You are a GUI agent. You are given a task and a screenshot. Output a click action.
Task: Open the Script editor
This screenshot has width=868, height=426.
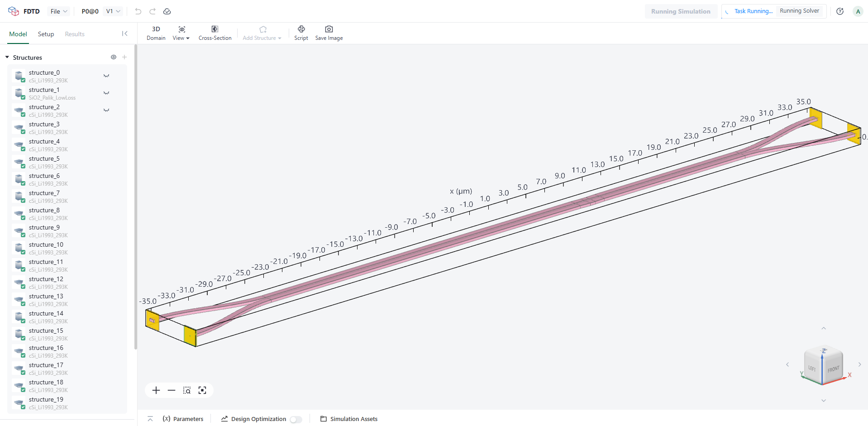(x=301, y=33)
